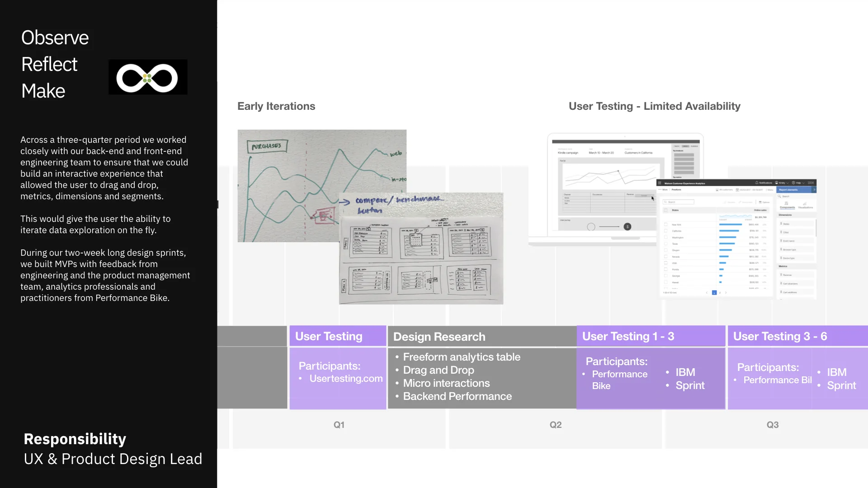Check the California row checkbox

666,231
